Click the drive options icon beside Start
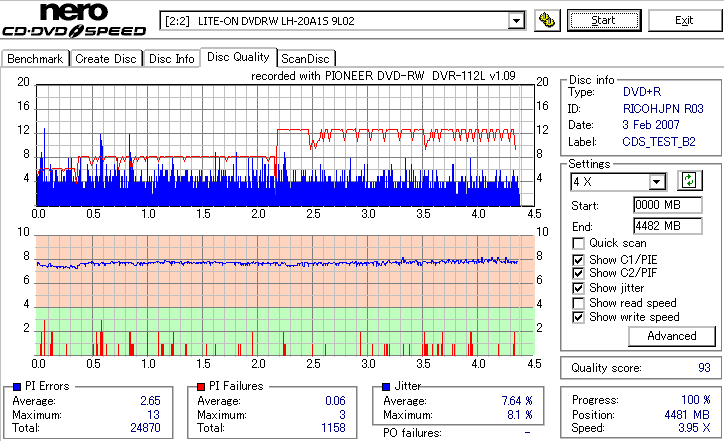The image size is (724, 441). 547,20
